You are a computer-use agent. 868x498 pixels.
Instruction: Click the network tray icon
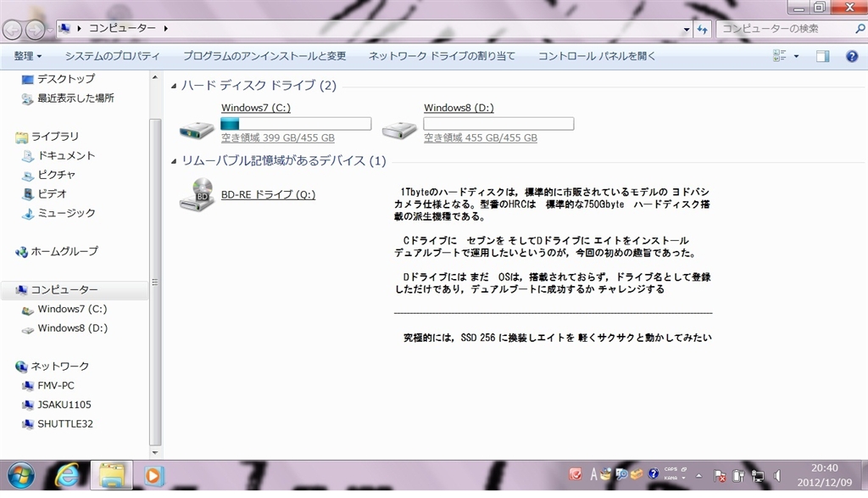click(x=758, y=476)
